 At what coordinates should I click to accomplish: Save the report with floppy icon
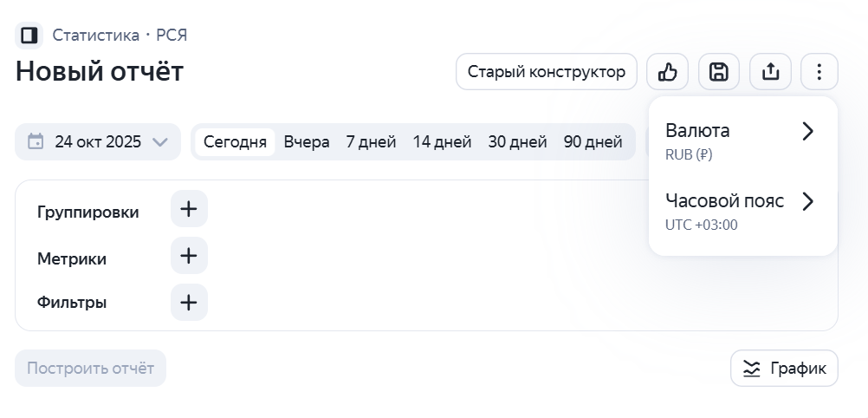tap(719, 72)
